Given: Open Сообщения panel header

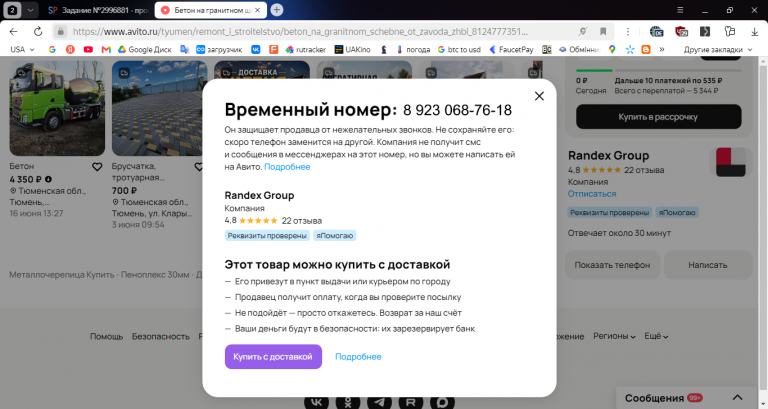Looking at the screenshot, I should click(686, 397).
